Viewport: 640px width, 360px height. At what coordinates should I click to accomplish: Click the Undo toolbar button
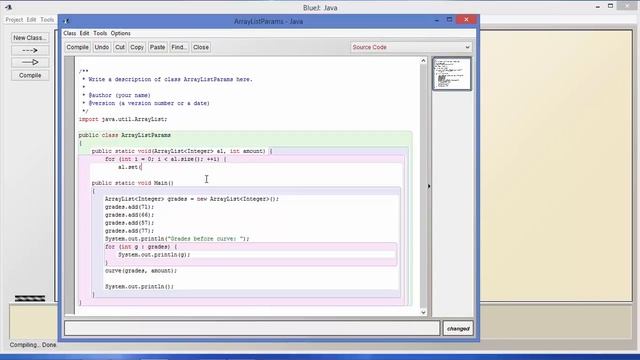click(102, 47)
